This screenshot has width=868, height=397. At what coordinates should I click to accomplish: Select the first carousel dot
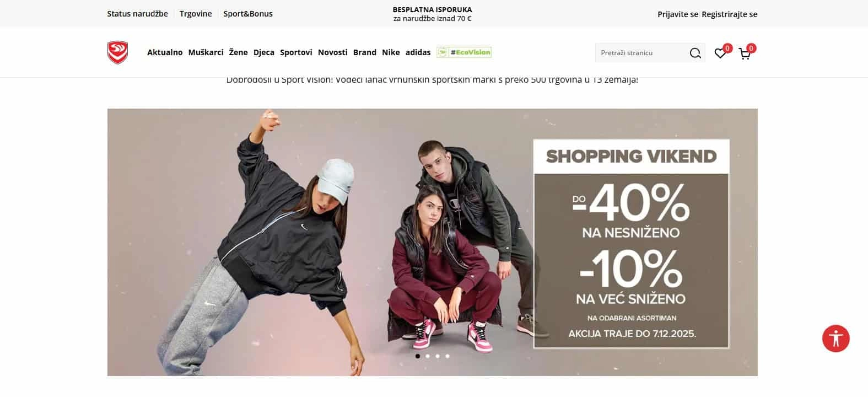tap(417, 356)
